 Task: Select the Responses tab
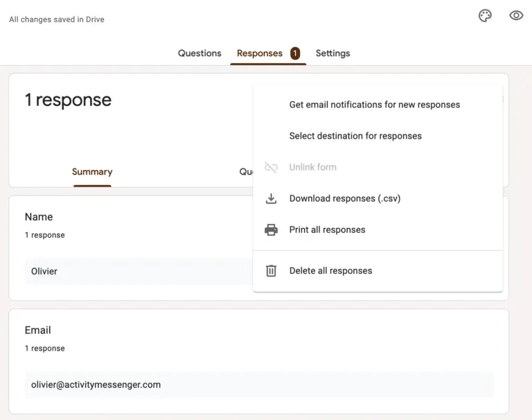[x=260, y=53]
